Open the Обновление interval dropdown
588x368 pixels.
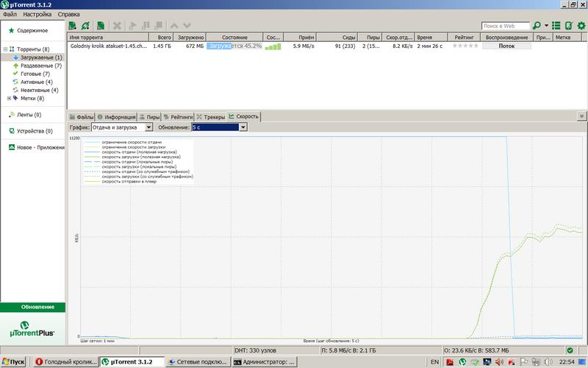[243, 127]
